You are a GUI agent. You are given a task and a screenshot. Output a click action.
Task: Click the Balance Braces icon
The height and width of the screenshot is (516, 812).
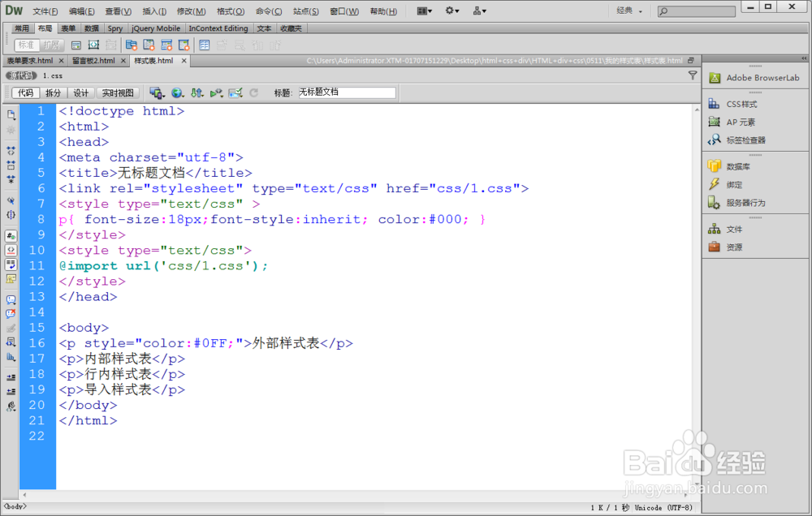coord(11,215)
